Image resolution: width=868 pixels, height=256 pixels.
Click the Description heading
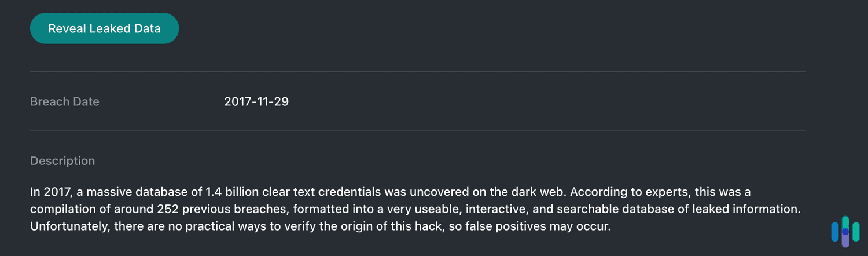click(62, 161)
